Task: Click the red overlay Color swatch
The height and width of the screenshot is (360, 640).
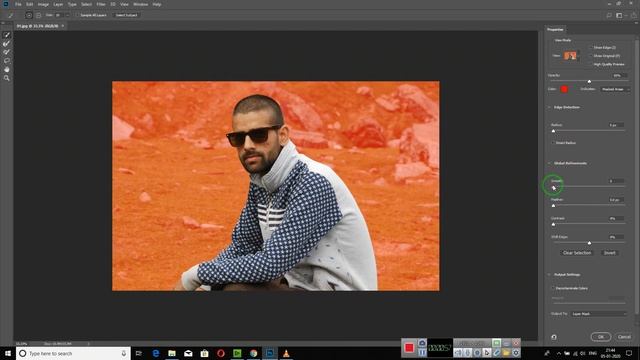Action: coord(564,89)
